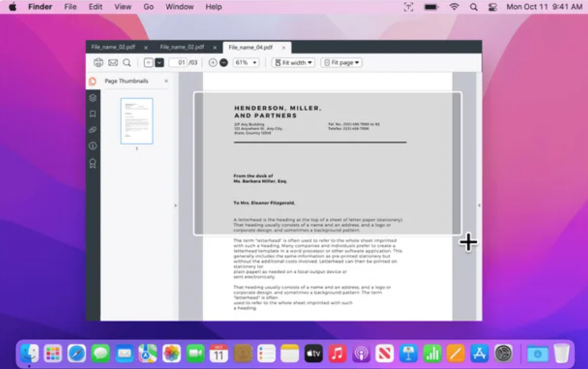The image size is (588, 369).
Task: Open search with the magnifier in PDF toolbar
Action: pos(127,63)
